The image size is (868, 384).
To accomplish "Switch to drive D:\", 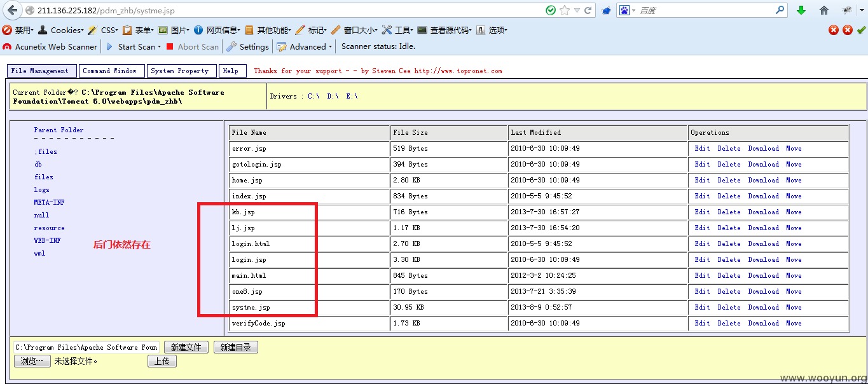I will pos(333,96).
